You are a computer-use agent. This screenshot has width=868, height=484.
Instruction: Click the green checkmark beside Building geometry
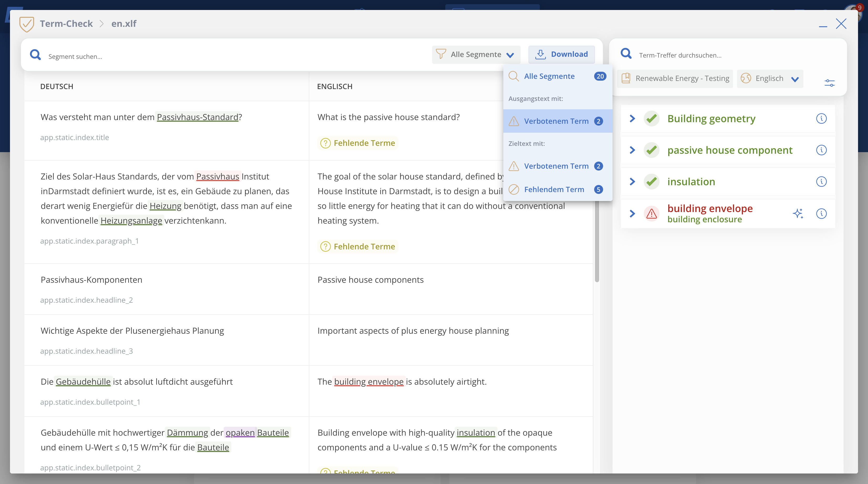652,119
